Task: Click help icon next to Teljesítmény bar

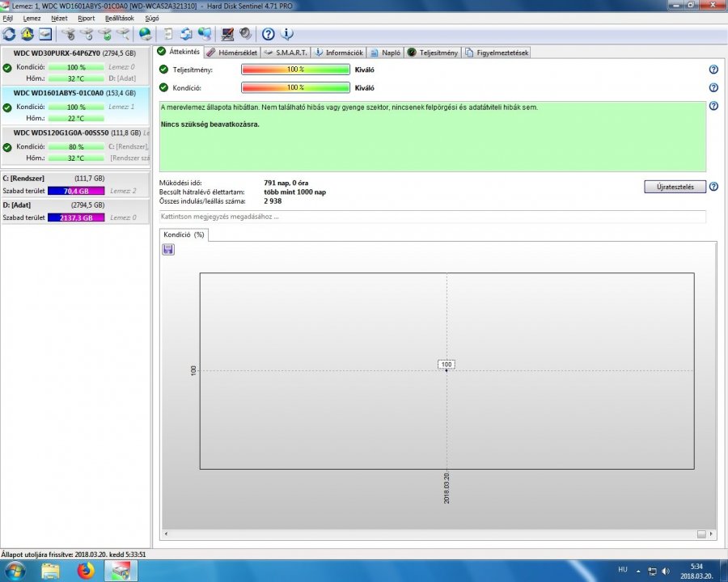Action: pos(713,70)
